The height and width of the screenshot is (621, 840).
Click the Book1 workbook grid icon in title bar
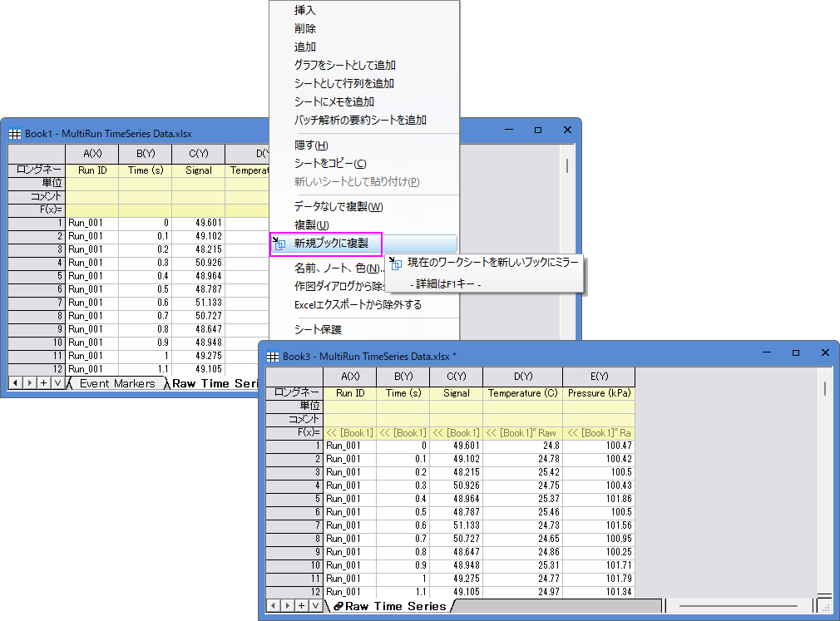tap(15, 134)
